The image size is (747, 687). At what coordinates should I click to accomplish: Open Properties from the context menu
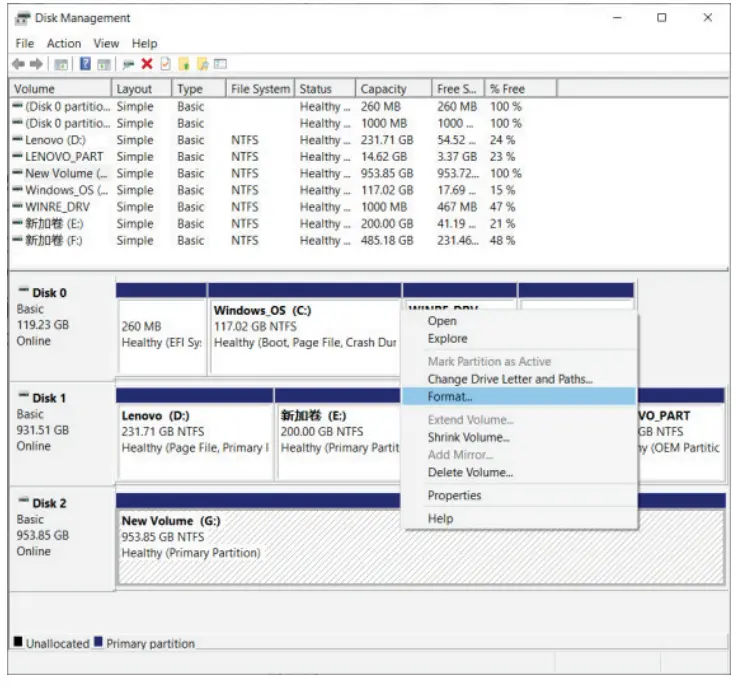pos(454,495)
